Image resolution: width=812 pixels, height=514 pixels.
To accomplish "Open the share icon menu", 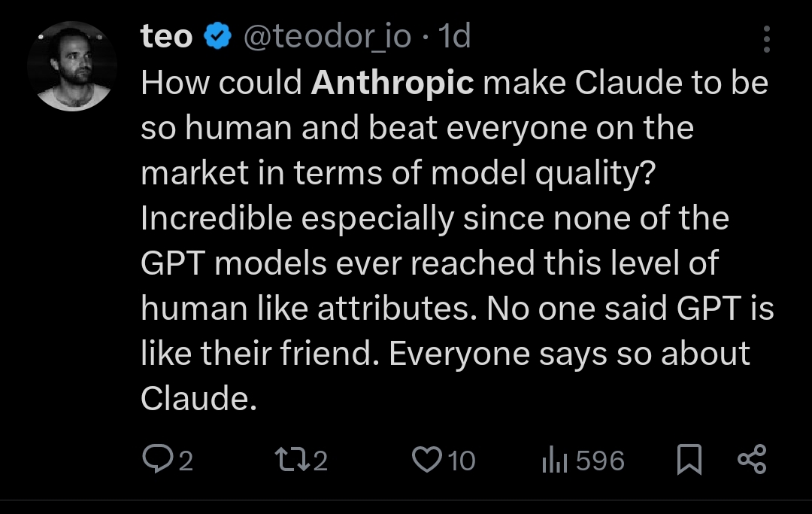I will coord(751,460).
